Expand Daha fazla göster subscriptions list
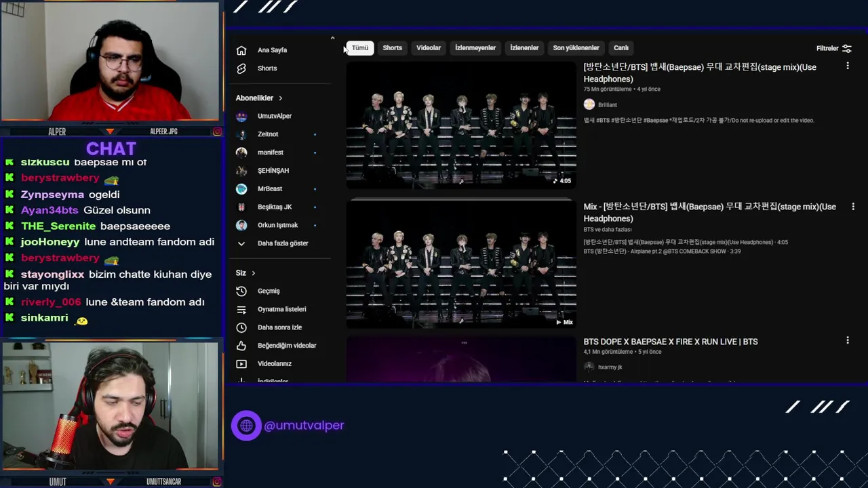 [283, 243]
